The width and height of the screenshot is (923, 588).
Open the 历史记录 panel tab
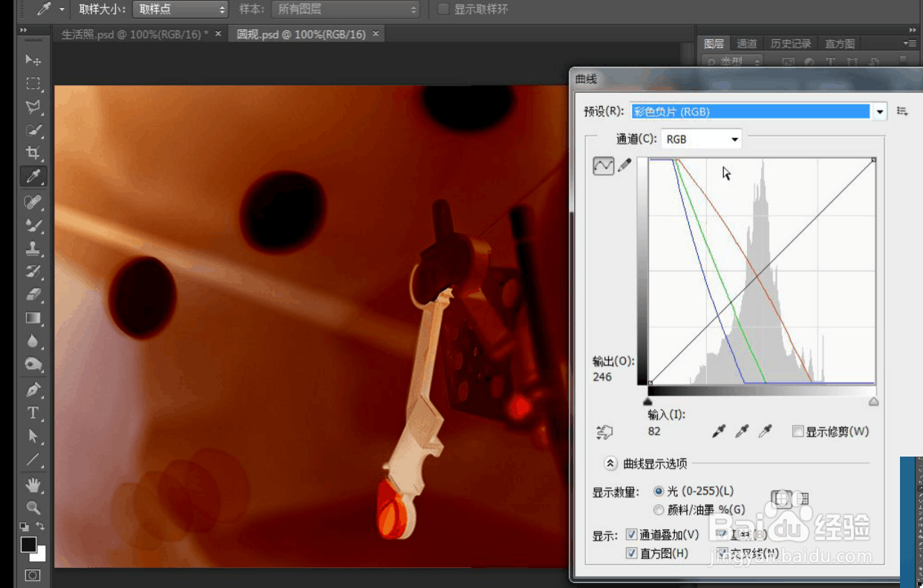791,44
